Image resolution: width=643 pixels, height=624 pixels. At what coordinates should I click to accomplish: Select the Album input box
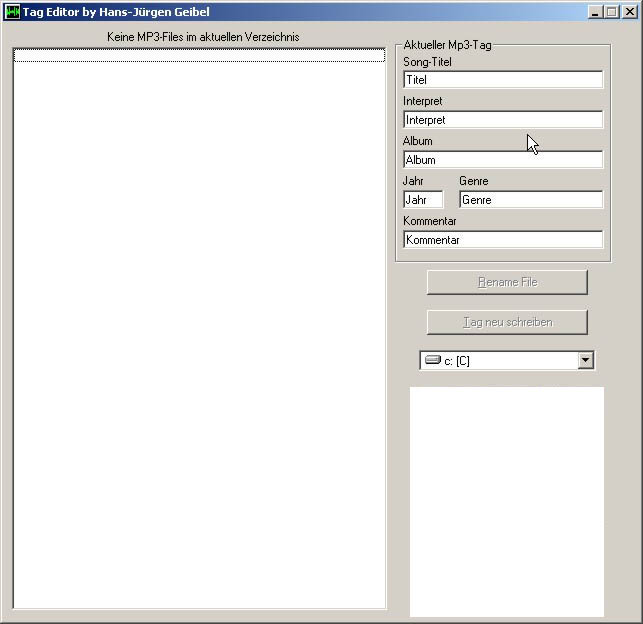point(503,160)
